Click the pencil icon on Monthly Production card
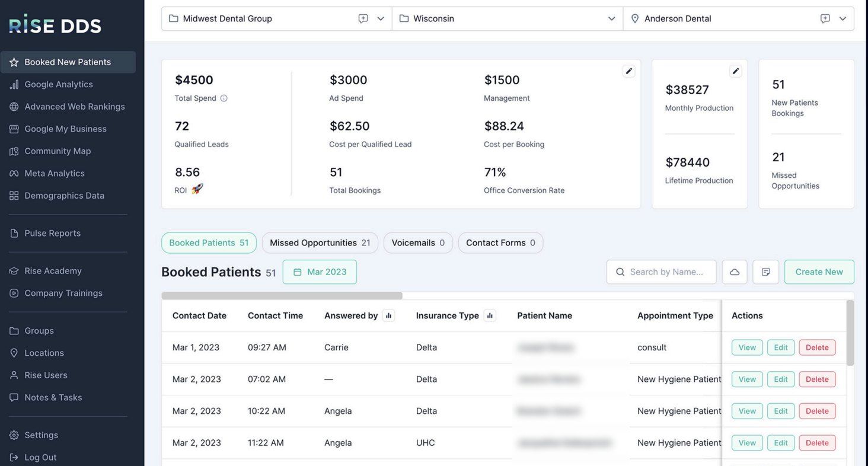Screen dimensions: 868x466 (x=736, y=71)
